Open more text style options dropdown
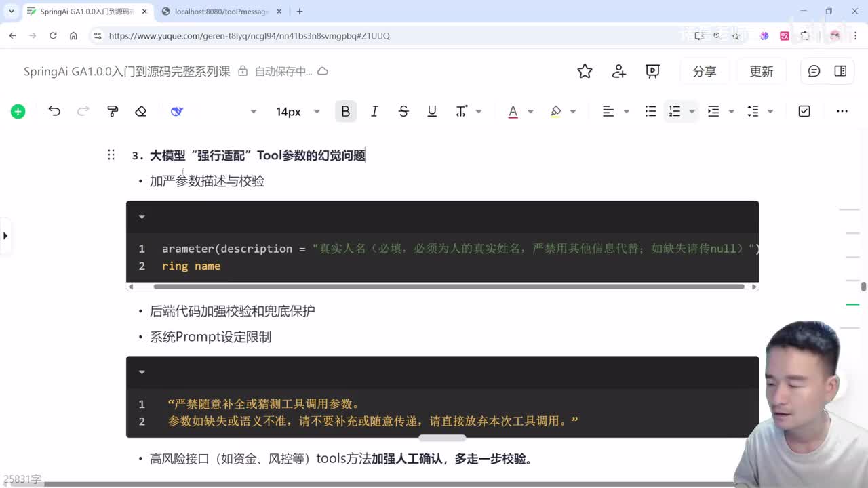Viewport: 868px width, 488px height. (479, 112)
